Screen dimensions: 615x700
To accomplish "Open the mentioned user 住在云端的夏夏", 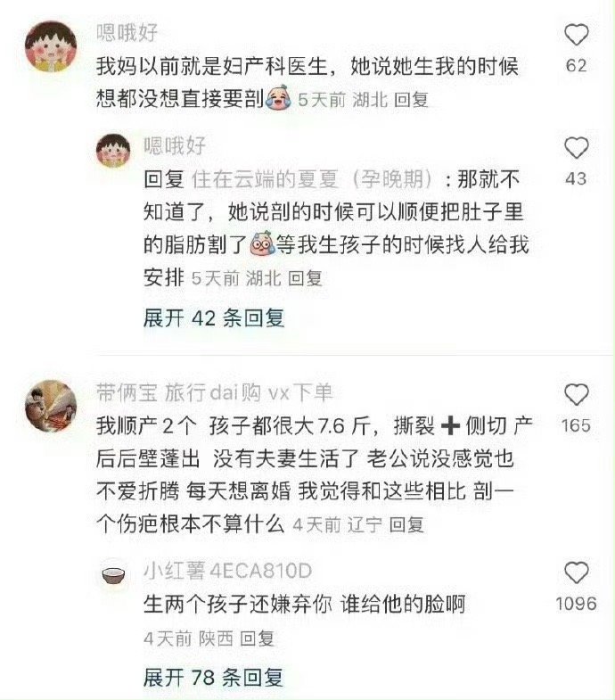I will 265,180.
